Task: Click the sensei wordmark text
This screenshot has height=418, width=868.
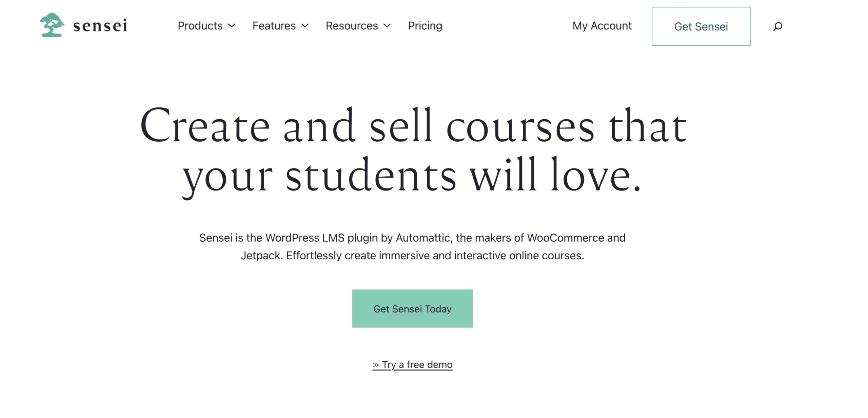Action: 100,25
